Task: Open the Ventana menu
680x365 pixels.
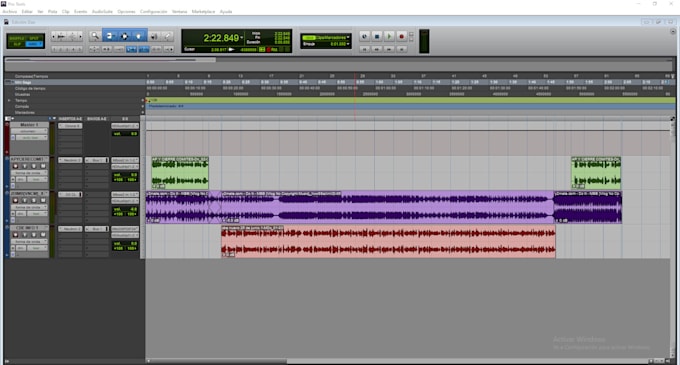Action: [x=179, y=12]
